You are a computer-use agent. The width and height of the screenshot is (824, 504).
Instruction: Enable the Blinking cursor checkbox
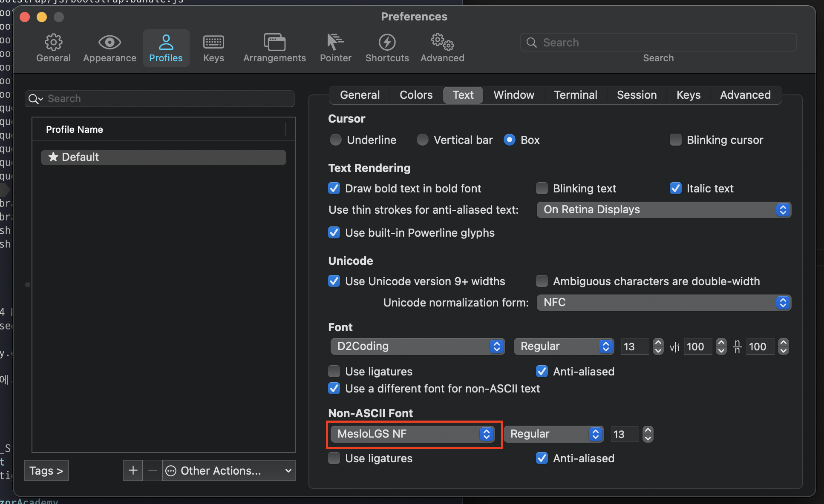[676, 140]
